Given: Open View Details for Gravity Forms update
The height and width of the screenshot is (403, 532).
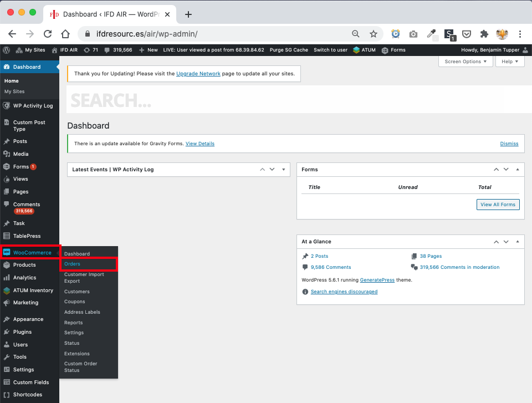Looking at the screenshot, I should (x=200, y=144).
